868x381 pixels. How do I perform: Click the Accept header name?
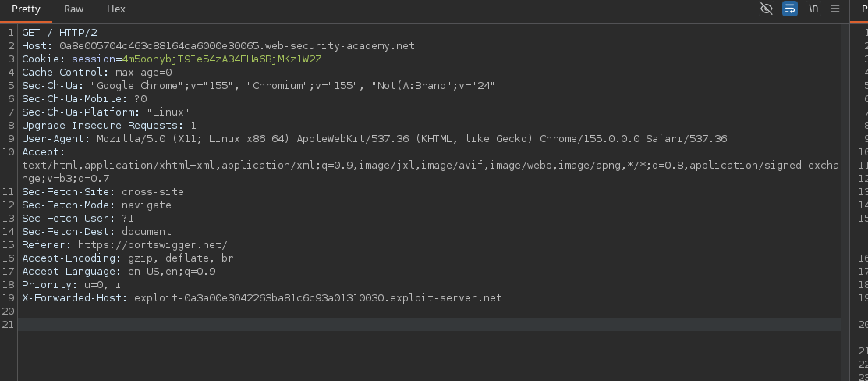point(44,152)
